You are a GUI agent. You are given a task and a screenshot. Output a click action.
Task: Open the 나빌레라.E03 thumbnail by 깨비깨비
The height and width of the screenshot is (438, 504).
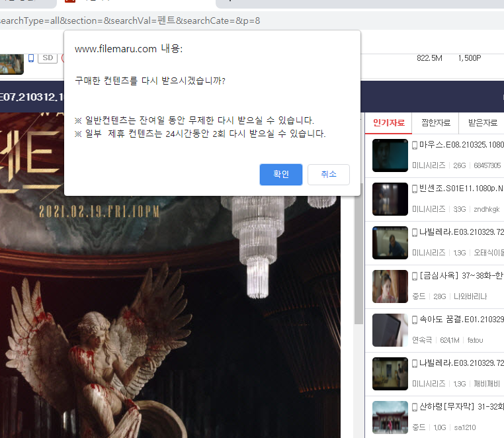(x=390, y=374)
